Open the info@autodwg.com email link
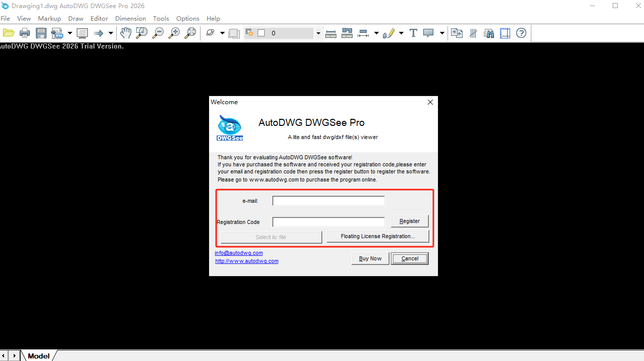The width and height of the screenshot is (644, 361). pos(238,253)
